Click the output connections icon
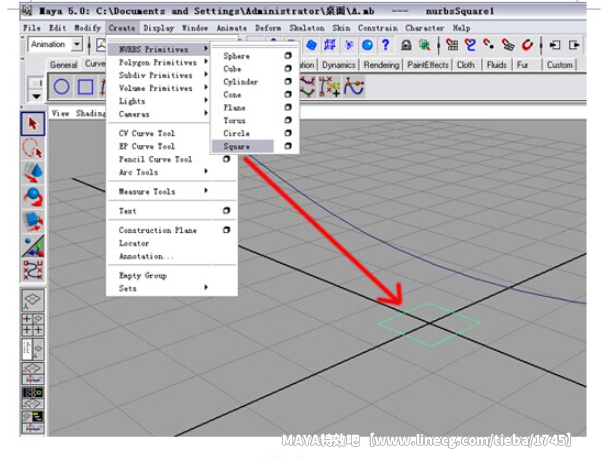Image resolution: width=613 pixels, height=459 pixels. 574,45
